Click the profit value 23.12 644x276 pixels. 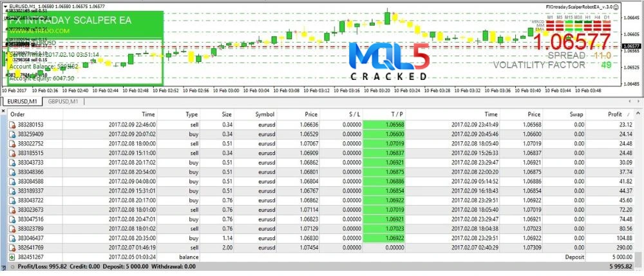626,124
